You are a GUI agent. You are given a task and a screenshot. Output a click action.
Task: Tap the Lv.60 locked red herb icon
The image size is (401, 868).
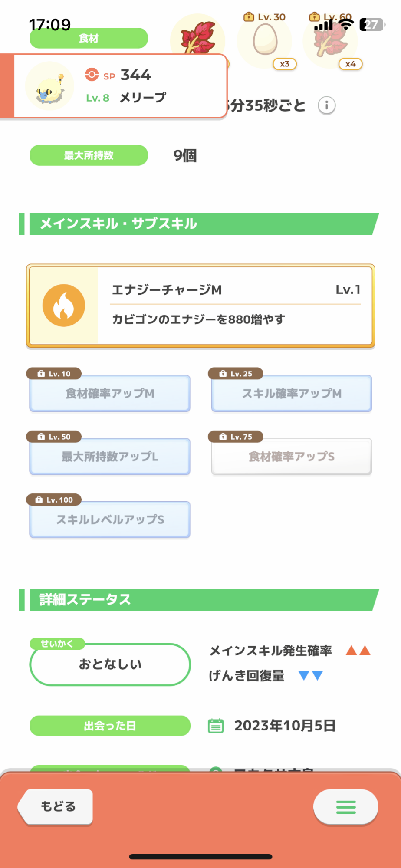[330, 40]
